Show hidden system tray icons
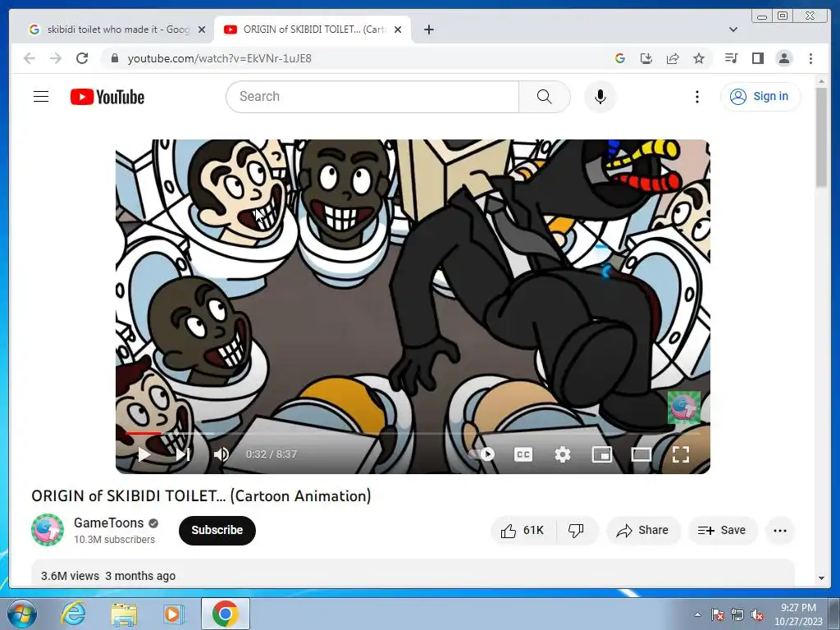The image size is (840, 630). click(697, 614)
